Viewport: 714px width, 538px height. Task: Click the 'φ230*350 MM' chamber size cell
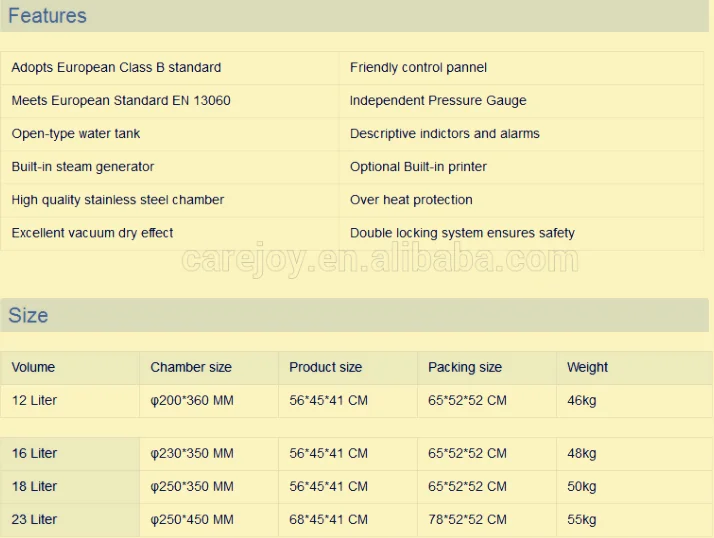click(x=192, y=453)
